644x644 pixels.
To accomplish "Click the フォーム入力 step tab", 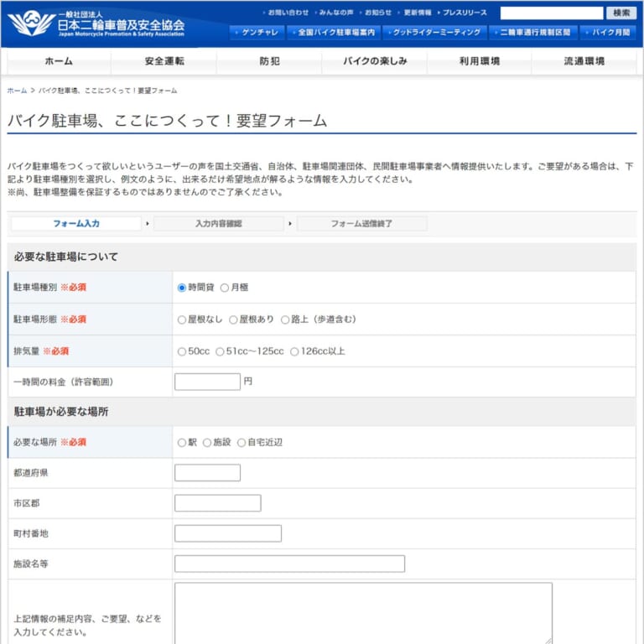I will coord(76,223).
